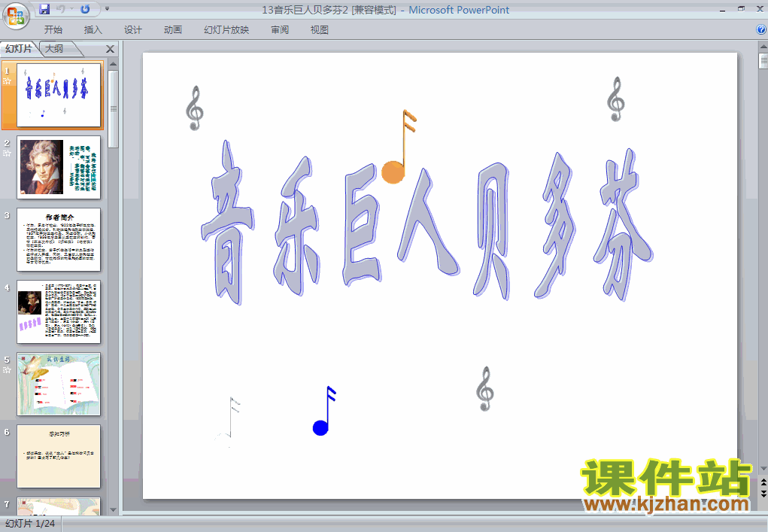
Task: Select the blue music note on the slide
Action: (325, 411)
